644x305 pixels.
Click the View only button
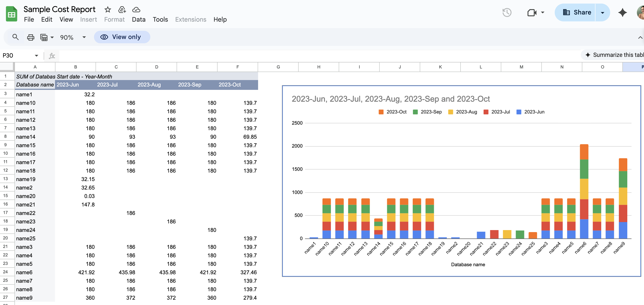[x=122, y=37]
